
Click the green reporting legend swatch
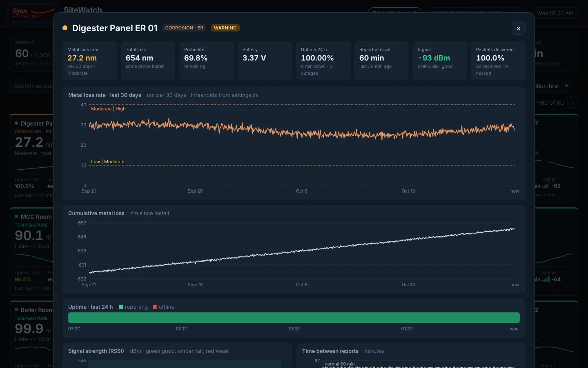tap(121, 307)
